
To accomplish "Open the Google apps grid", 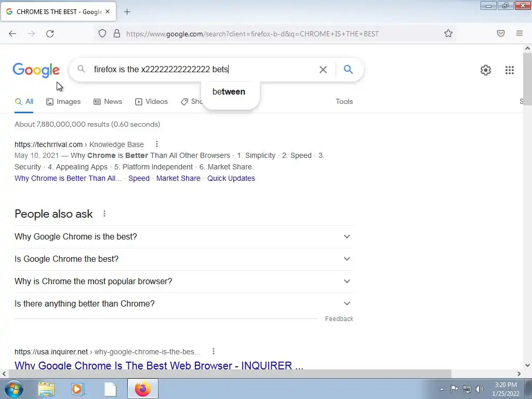I will [509, 70].
